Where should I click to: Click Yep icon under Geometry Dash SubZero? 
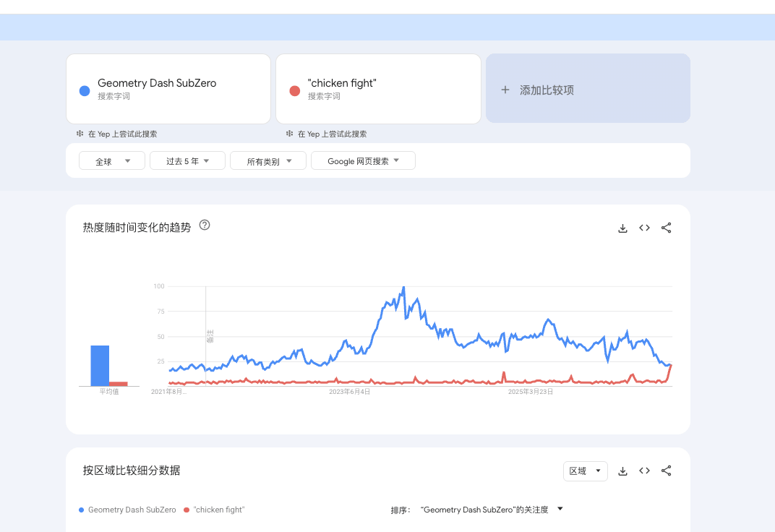pyautogui.click(x=80, y=134)
